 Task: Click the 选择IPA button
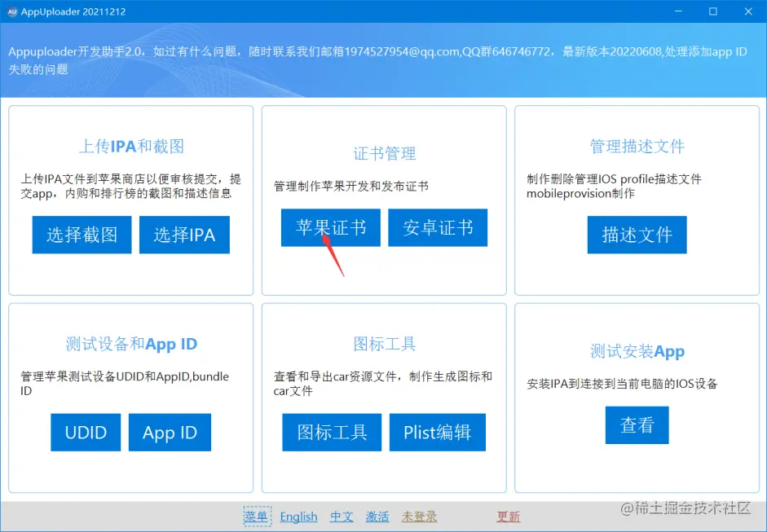(x=184, y=235)
